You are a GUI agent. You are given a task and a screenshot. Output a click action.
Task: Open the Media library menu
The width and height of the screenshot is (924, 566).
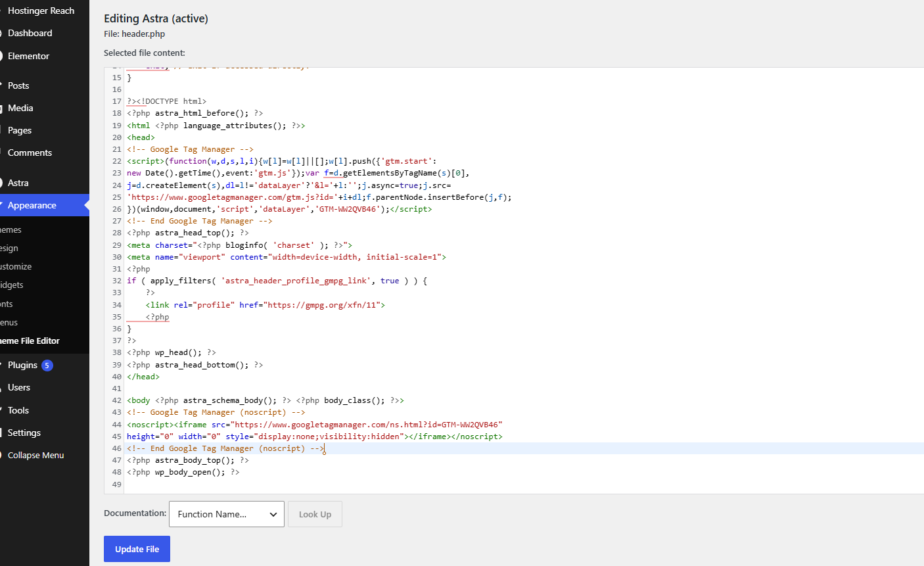click(20, 108)
